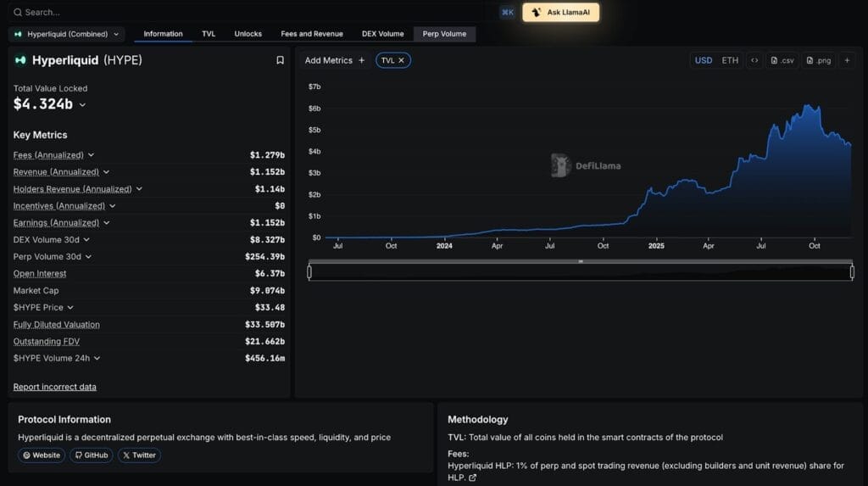This screenshot has height=486, width=868.
Task: Open the protocol Website link
Action: click(x=42, y=455)
